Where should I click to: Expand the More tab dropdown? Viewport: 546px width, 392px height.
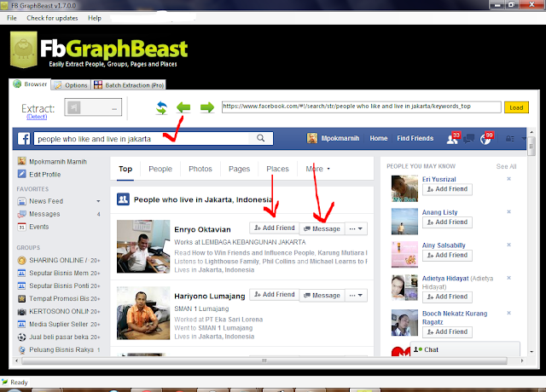pyautogui.click(x=317, y=169)
